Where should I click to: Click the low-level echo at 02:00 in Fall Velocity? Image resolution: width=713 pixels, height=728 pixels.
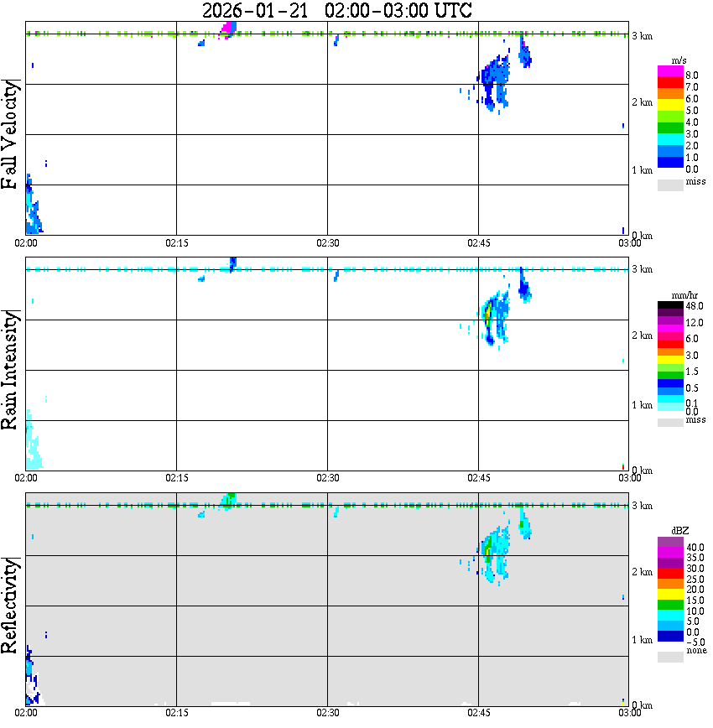(33, 205)
